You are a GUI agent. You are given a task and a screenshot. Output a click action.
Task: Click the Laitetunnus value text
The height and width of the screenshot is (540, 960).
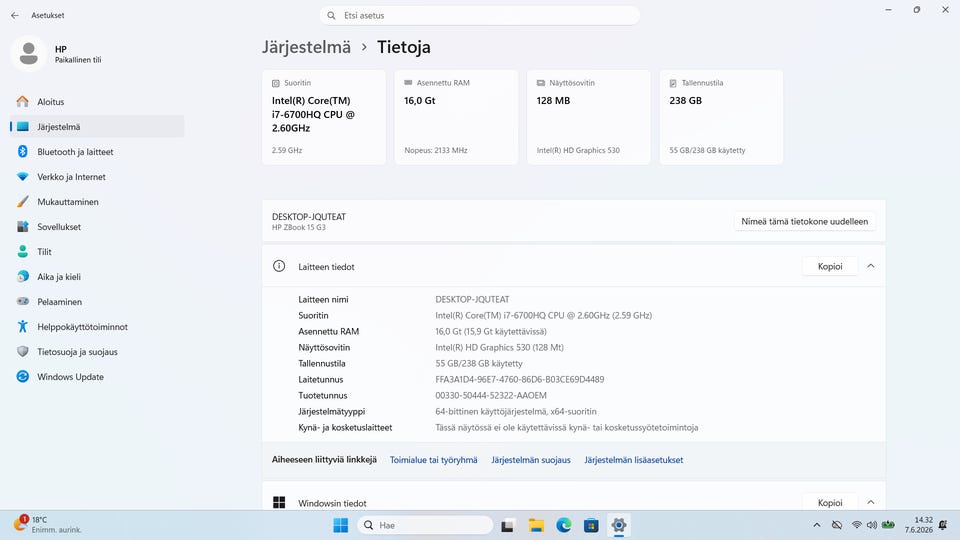pyautogui.click(x=520, y=380)
